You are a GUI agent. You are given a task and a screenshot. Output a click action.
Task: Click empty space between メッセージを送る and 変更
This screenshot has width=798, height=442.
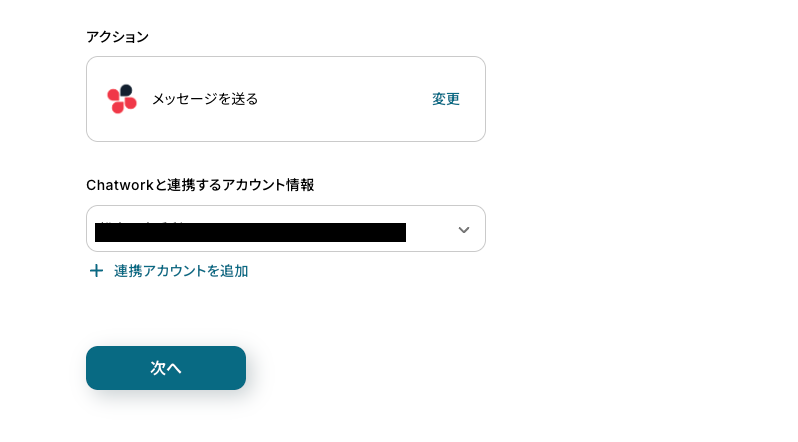tap(340, 99)
